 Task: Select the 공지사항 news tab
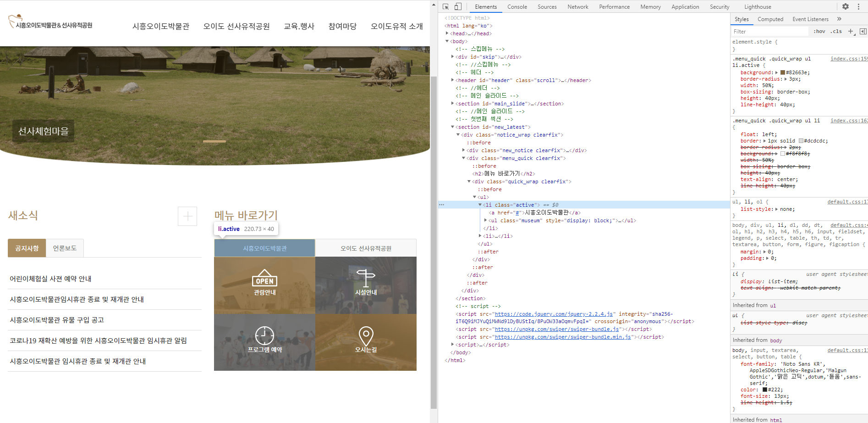(27, 248)
